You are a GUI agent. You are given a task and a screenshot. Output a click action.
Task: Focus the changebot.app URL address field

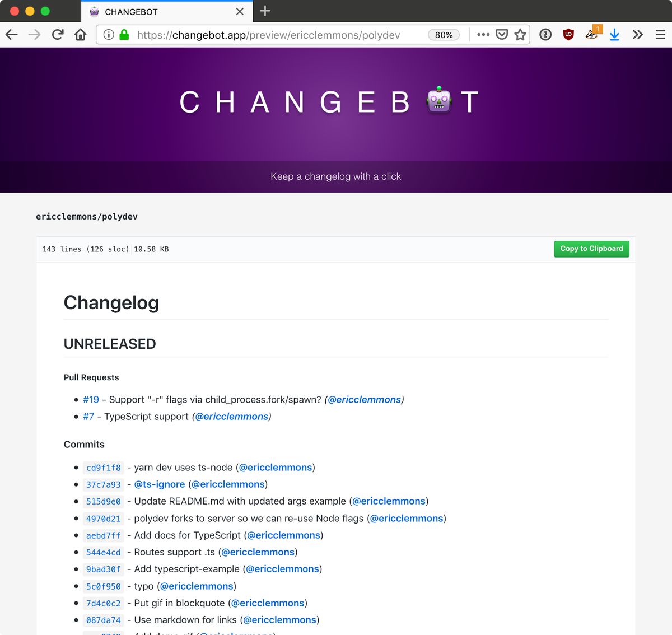click(280, 35)
